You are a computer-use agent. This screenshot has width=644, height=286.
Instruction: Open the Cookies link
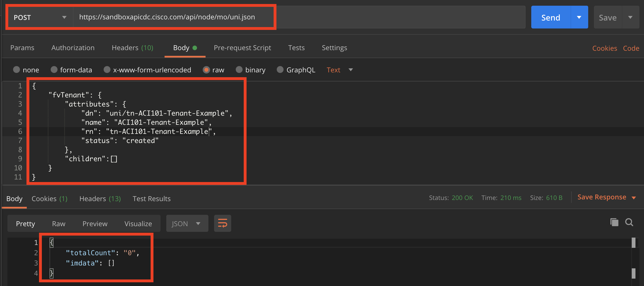tap(604, 48)
